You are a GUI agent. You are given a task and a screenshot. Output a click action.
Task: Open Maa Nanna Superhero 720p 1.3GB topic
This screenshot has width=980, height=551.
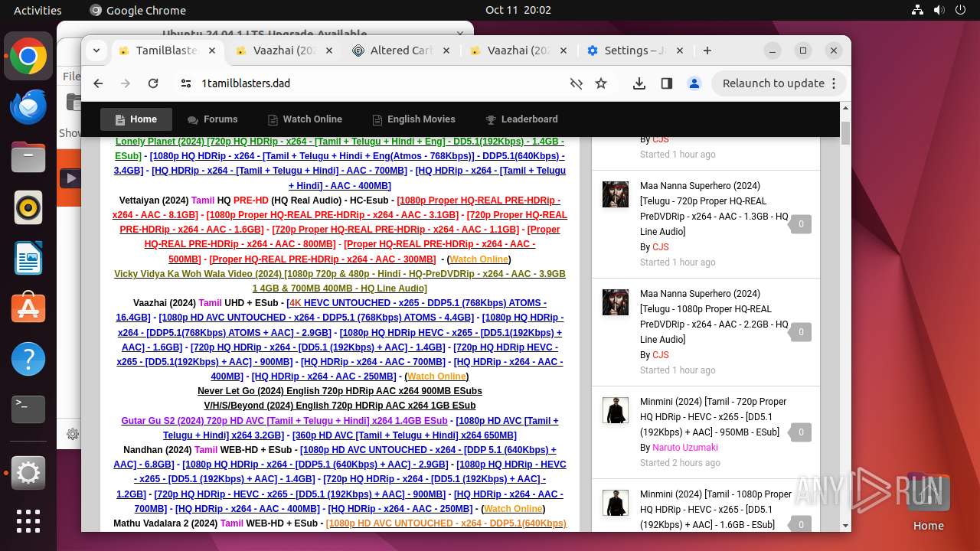pyautogui.click(x=714, y=208)
